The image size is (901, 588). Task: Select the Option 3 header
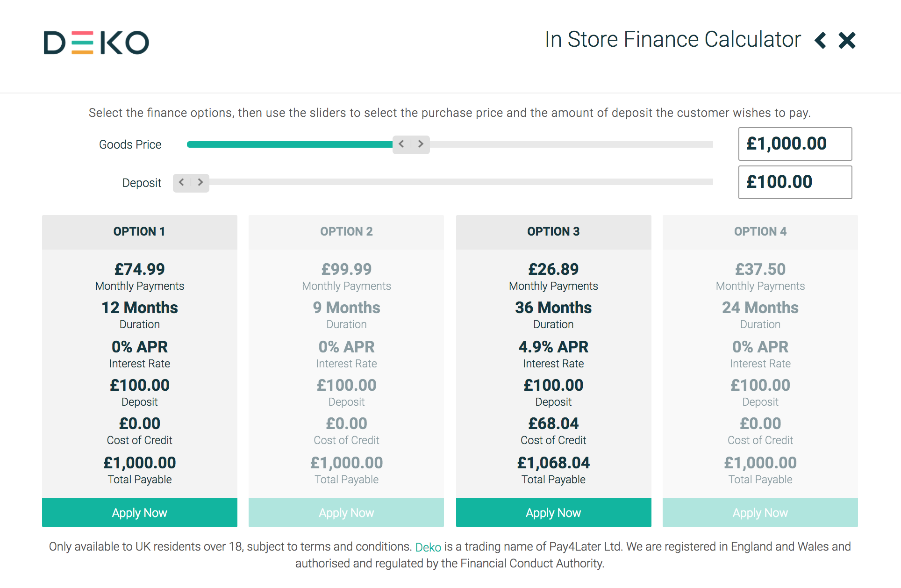click(x=553, y=232)
